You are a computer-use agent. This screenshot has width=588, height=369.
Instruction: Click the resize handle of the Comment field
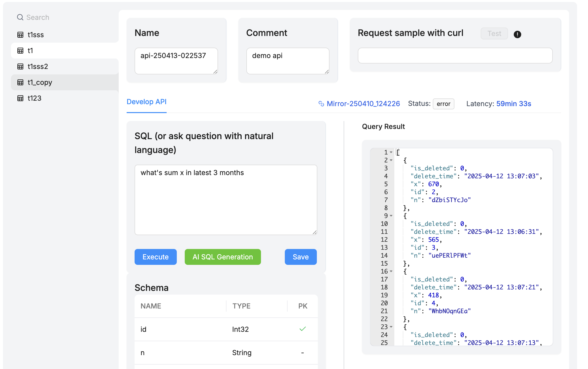click(327, 72)
